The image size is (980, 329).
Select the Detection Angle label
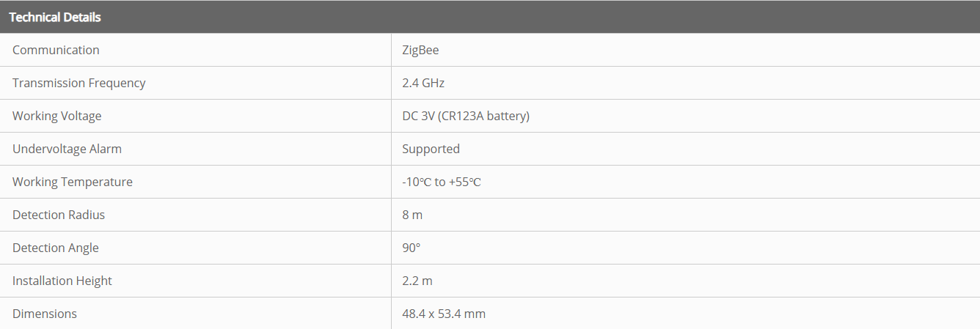point(55,248)
